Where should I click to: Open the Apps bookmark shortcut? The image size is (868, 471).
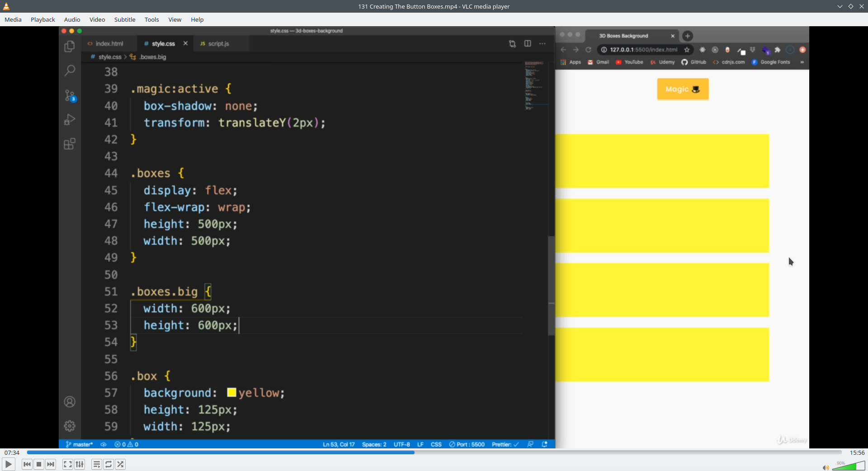click(571, 62)
